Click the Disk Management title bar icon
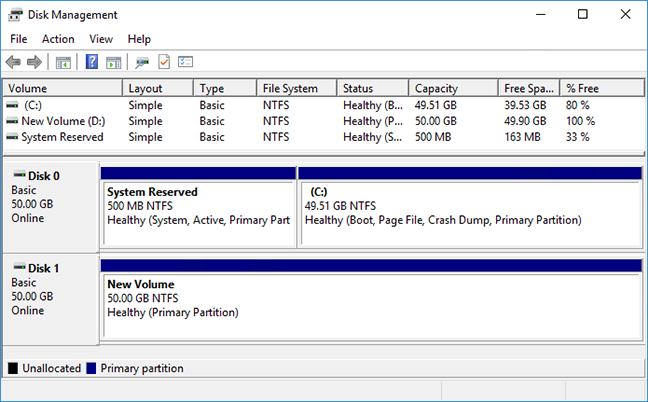Screen dimensions: 648x402 [x=15, y=15]
